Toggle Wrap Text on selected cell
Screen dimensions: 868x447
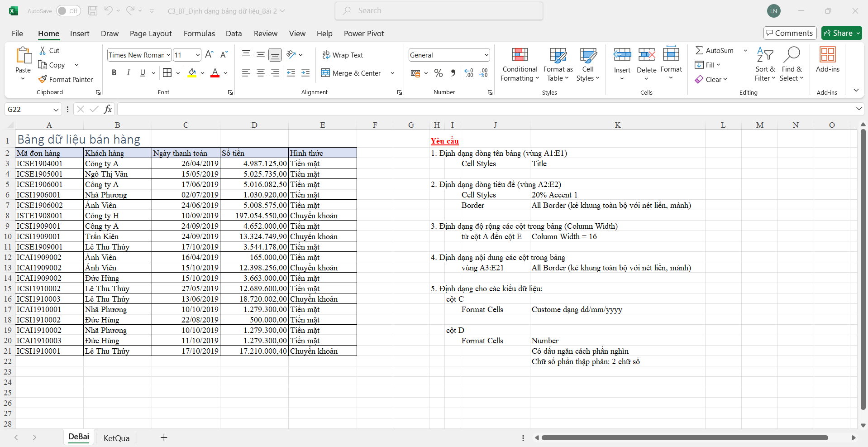[343, 55]
